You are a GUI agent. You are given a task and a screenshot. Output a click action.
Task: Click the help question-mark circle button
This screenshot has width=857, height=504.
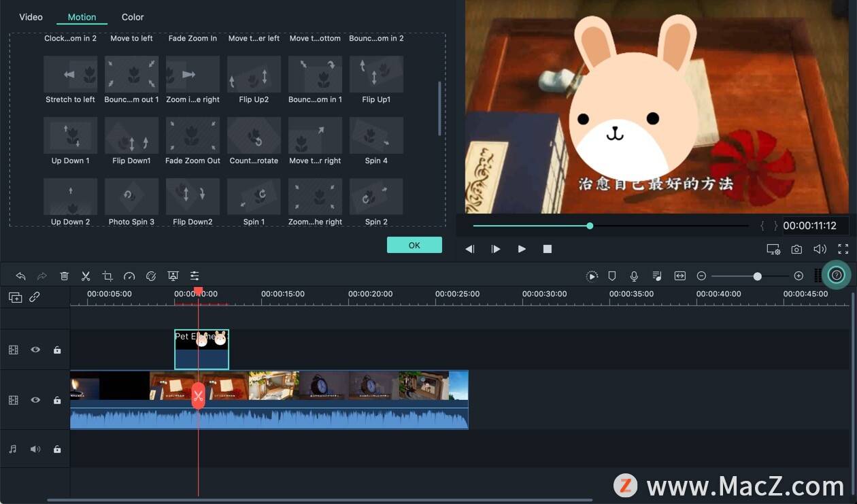pyautogui.click(x=837, y=275)
